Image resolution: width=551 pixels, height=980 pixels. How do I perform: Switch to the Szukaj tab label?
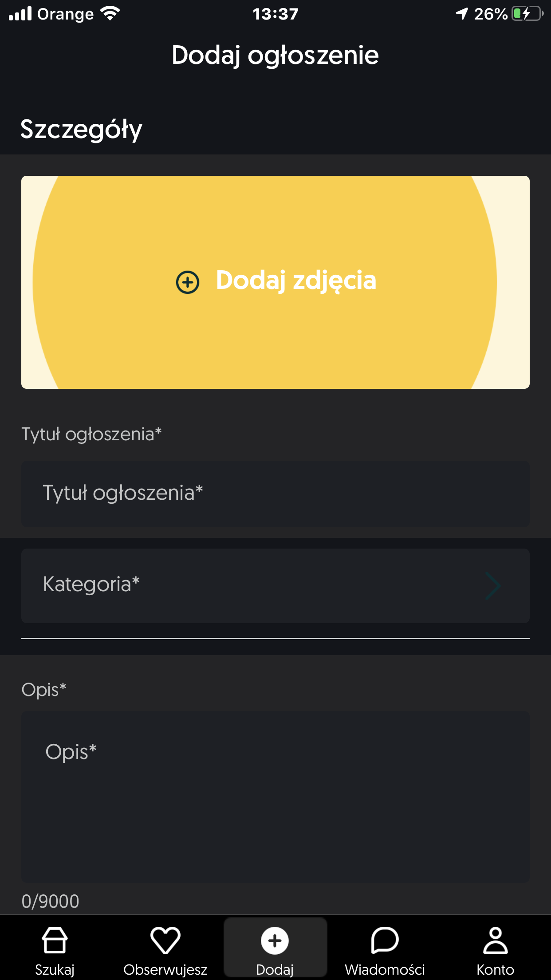point(55,970)
